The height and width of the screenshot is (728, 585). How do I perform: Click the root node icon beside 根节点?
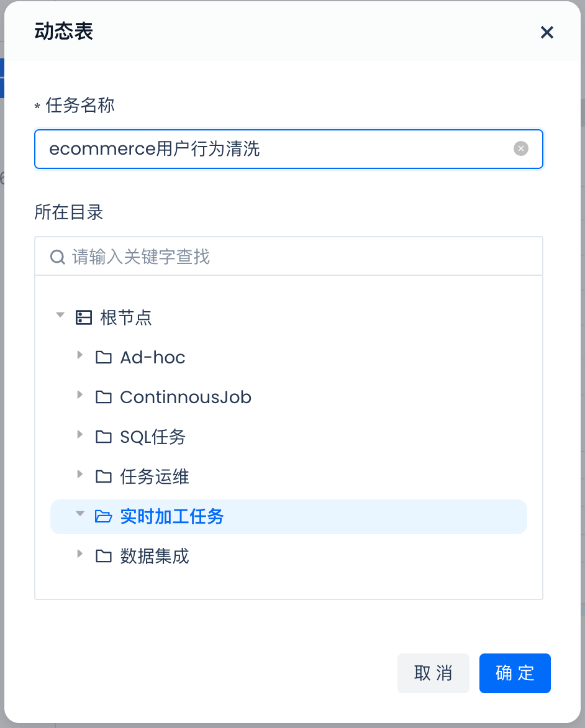click(x=83, y=318)
